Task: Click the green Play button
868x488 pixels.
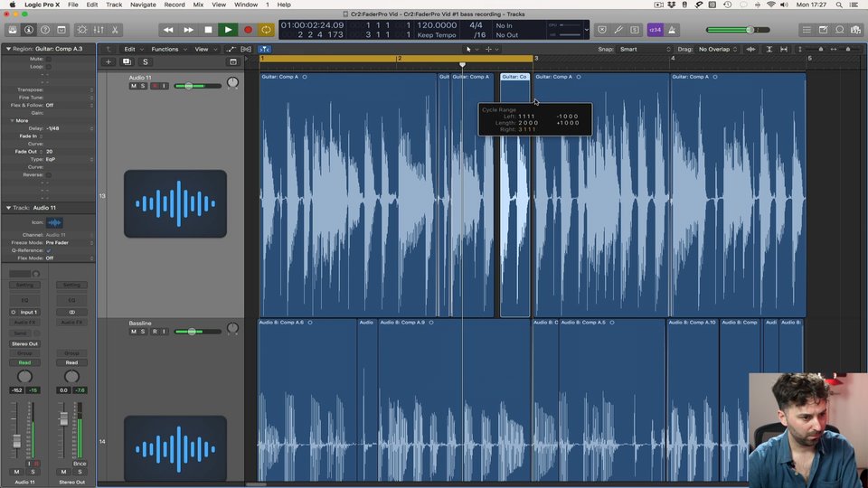Action: pyautogui.click(x=228, y=30)
